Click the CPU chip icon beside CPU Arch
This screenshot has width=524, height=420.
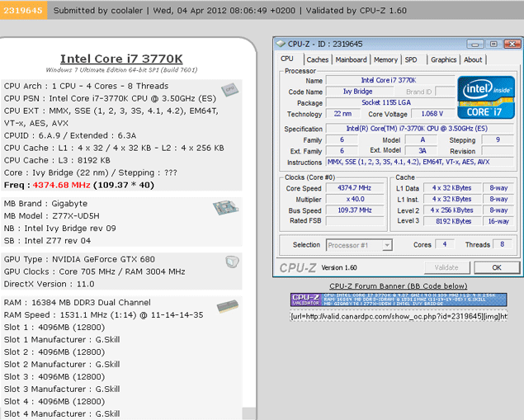tap(229, 89)
